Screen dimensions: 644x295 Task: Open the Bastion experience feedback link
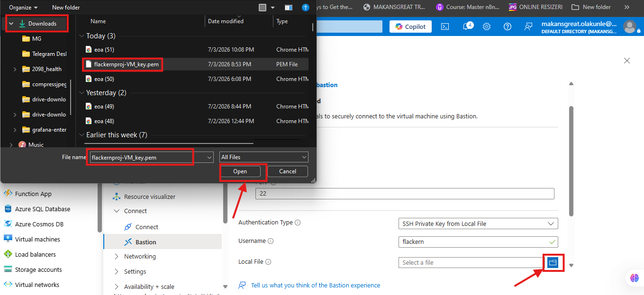[x=316, y=285]
